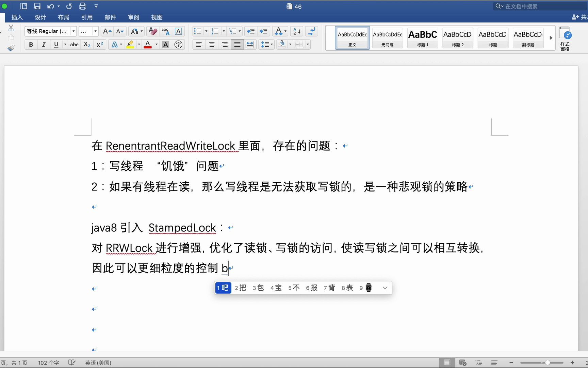Click the 102 个字 word count

click(49, 363)
